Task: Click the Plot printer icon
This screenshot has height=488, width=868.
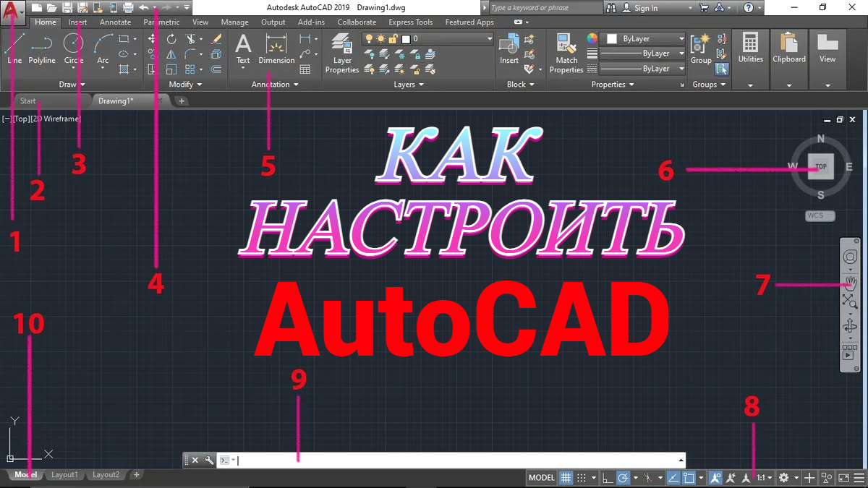Action: (x=128, y=8)
